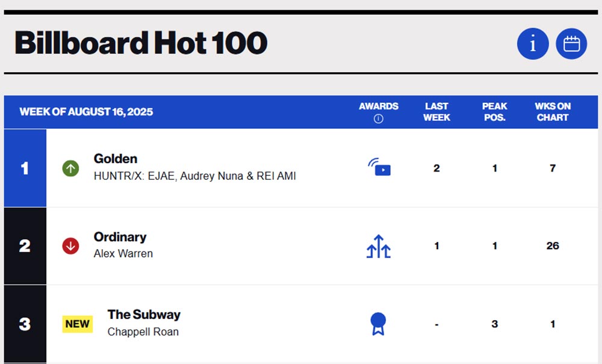Open the song title Ordinary
The height and width of the screenshot is (364, 602).
120,237
